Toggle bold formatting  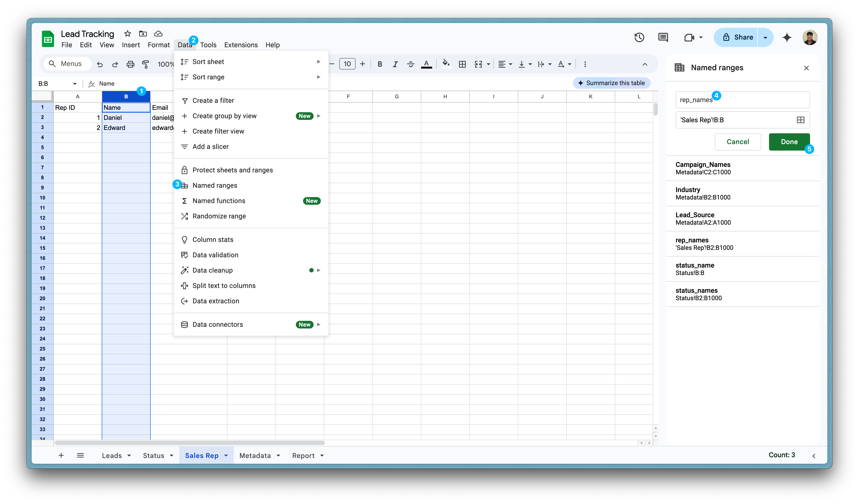click(x=380, y=64)
